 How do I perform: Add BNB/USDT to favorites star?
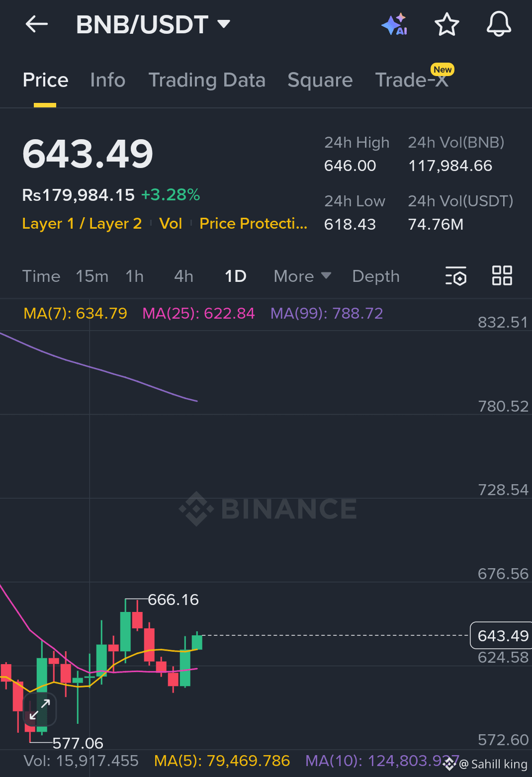[x=446, y=24]
